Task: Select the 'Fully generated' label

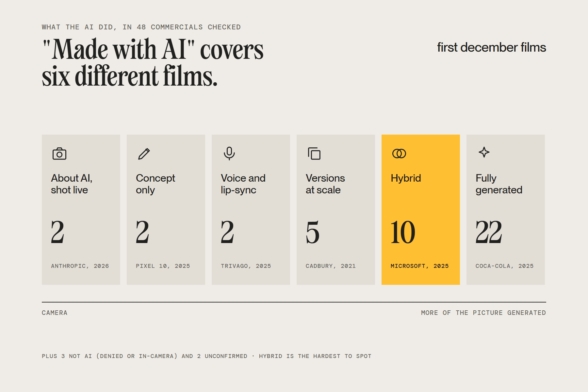Action: click(x=499, y=184)
